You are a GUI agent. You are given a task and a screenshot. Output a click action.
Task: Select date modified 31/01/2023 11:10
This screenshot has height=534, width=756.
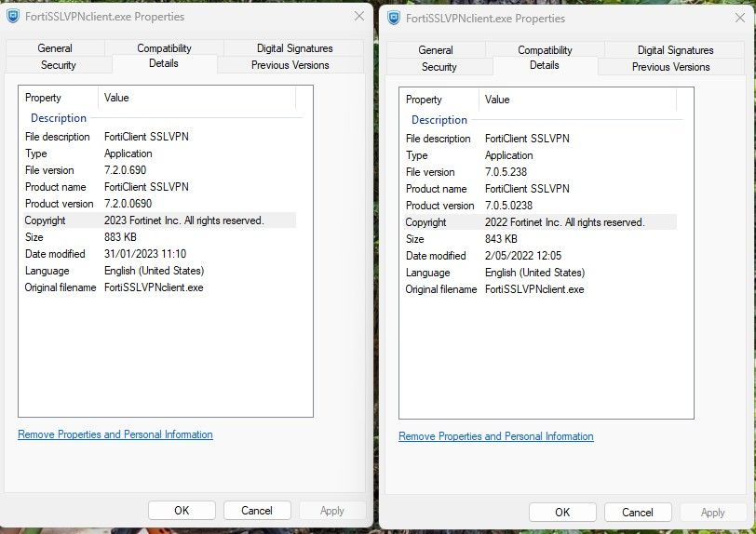coord(145,254)
